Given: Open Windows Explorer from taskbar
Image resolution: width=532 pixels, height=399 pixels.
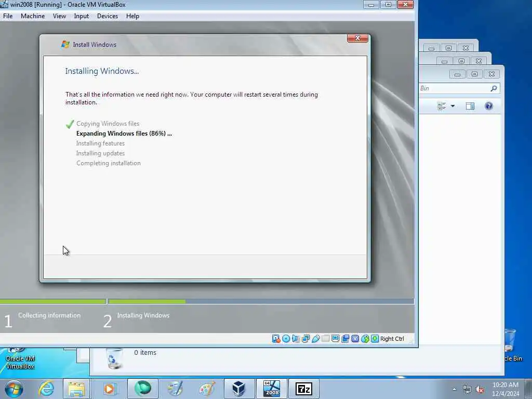Looking at the screenshot, I should point(77,389).
